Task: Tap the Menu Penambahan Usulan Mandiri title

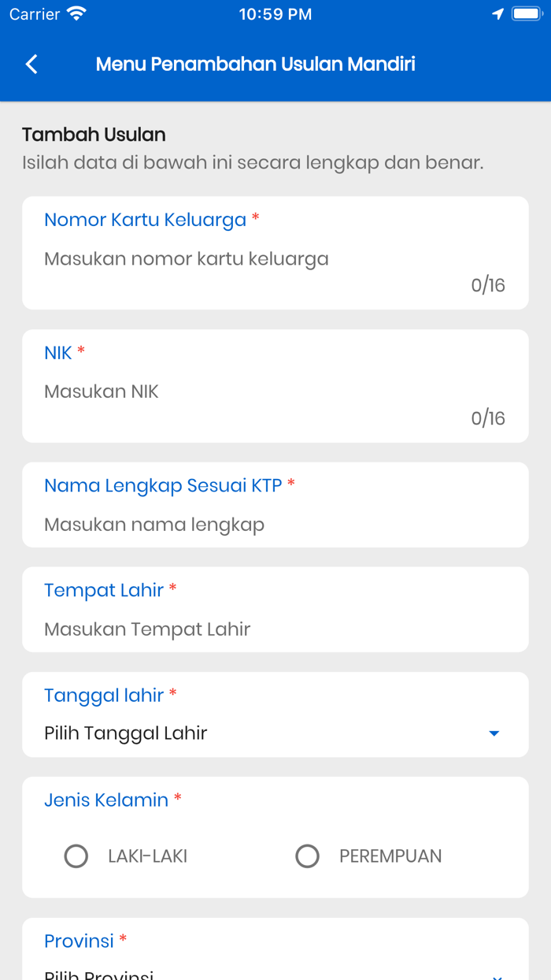Action: [x=254, y=64]
